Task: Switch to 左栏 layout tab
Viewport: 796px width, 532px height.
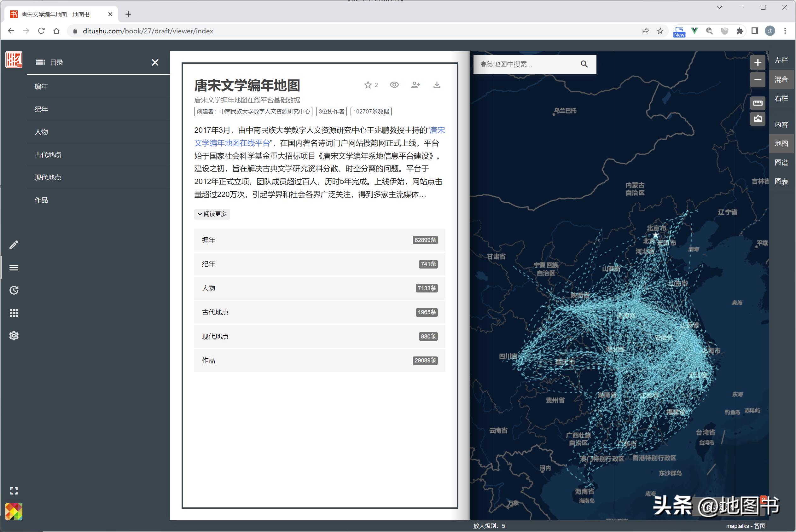Action: pyautogui.click(x=781, y=61)
